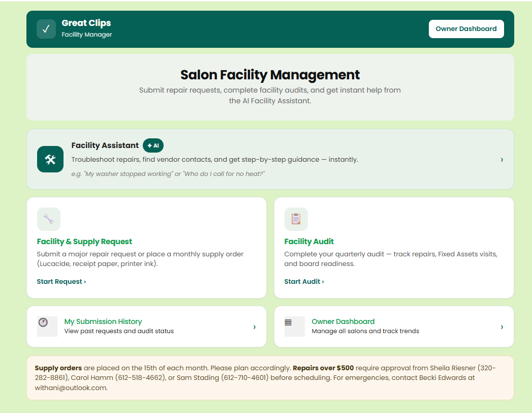Viewport: 532px width, 413px height.
Task: Click 'View past requests and audit status' text
Action: coord(119,331)
